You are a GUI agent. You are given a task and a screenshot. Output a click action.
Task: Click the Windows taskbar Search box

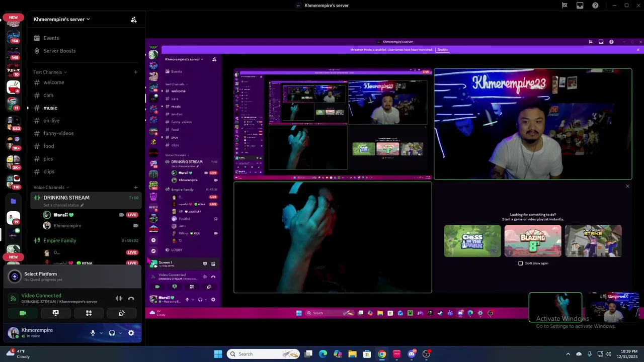pos(263,354)
